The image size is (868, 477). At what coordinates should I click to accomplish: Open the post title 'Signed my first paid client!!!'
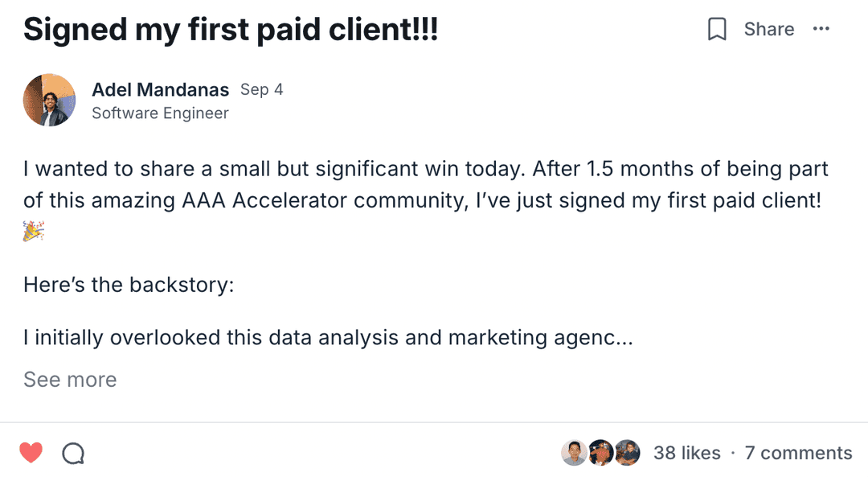[231, 30]
